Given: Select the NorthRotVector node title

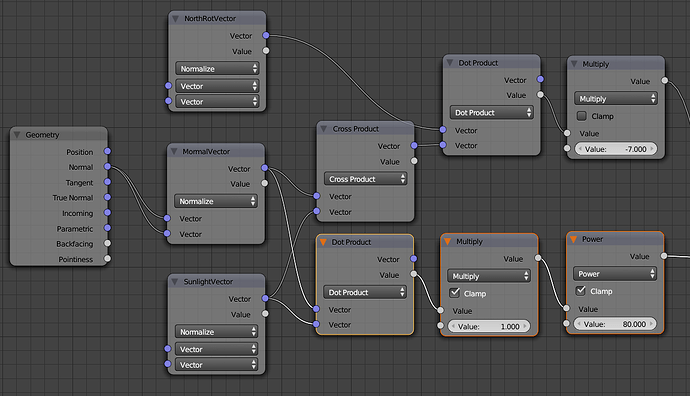Looking at the screenshot, I should point(210,19).
